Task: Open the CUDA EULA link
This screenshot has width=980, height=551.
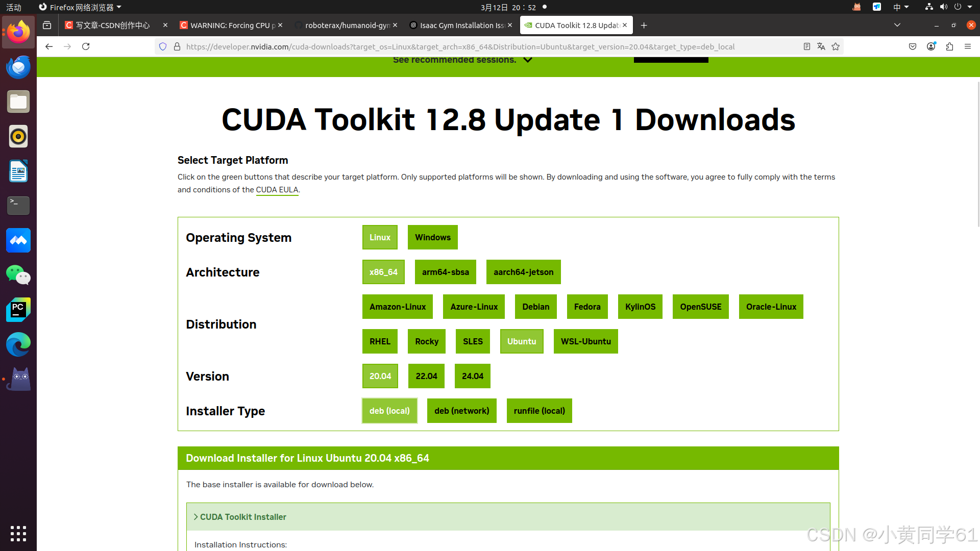Action: (x=277, y=190)
